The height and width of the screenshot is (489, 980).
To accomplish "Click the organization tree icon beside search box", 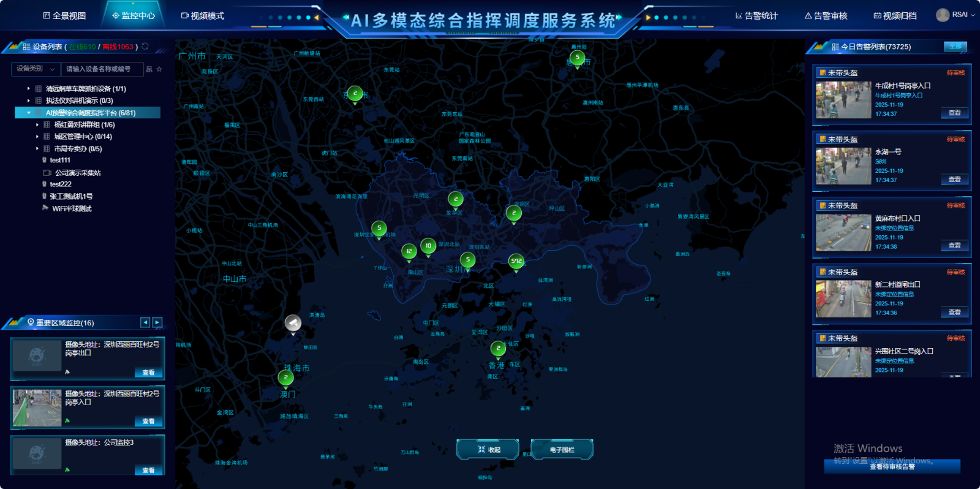I will pos(149,69).
